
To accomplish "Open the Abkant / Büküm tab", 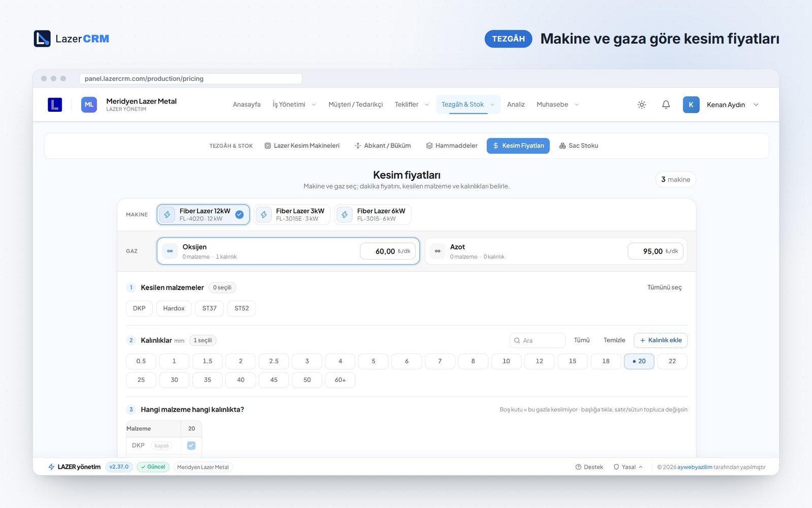I will tap(383, 146).
